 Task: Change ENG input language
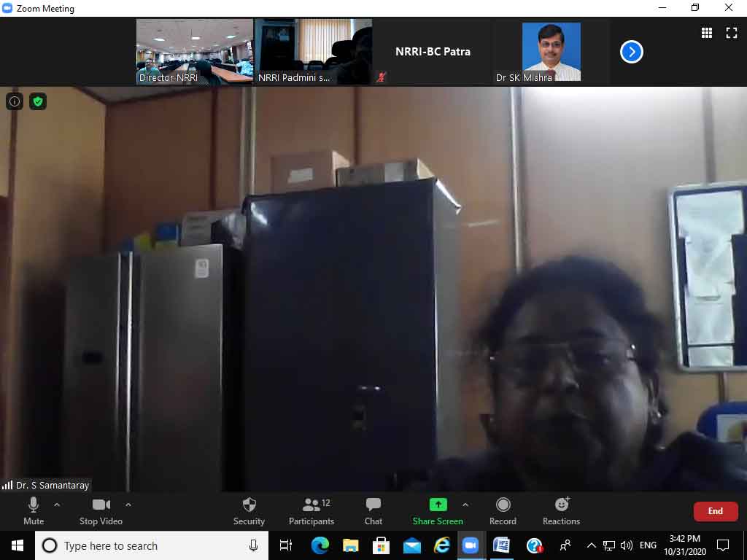(648, 545)
